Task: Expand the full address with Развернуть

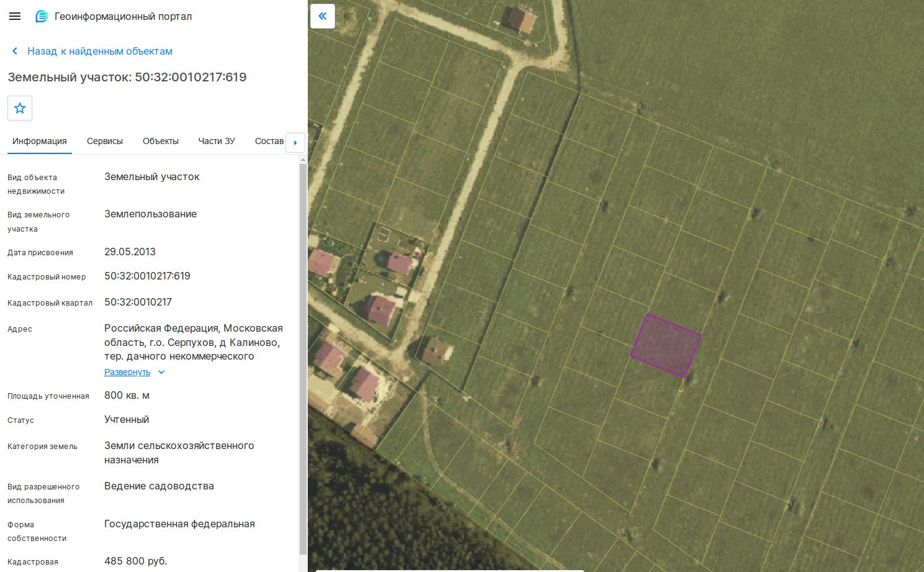Action: pyautogui.click(x=127, y=372)
